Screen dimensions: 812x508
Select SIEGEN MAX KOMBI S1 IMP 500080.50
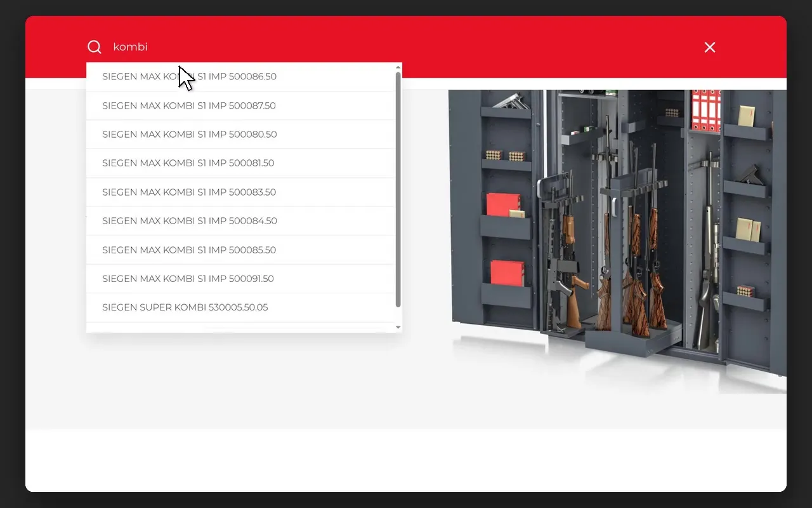tap(240, 135)
